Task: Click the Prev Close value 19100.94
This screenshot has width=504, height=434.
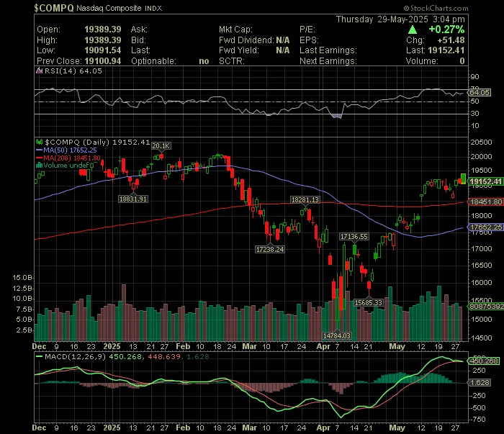Action: (102, 61)
